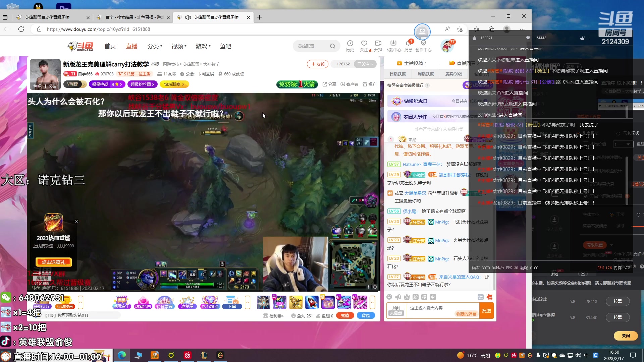Click the yellow 关闭 button

pos(626,336)
